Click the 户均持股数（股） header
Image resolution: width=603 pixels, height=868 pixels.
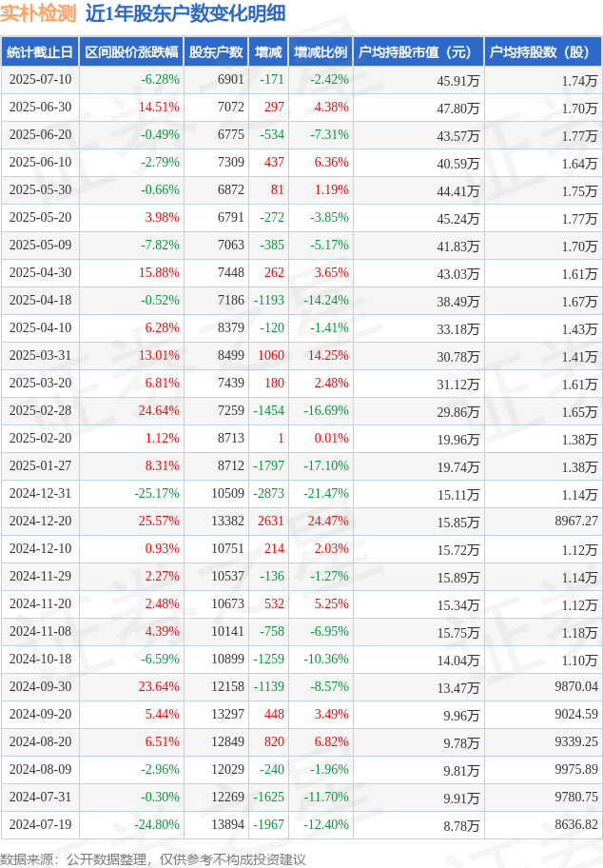(543, 52)
